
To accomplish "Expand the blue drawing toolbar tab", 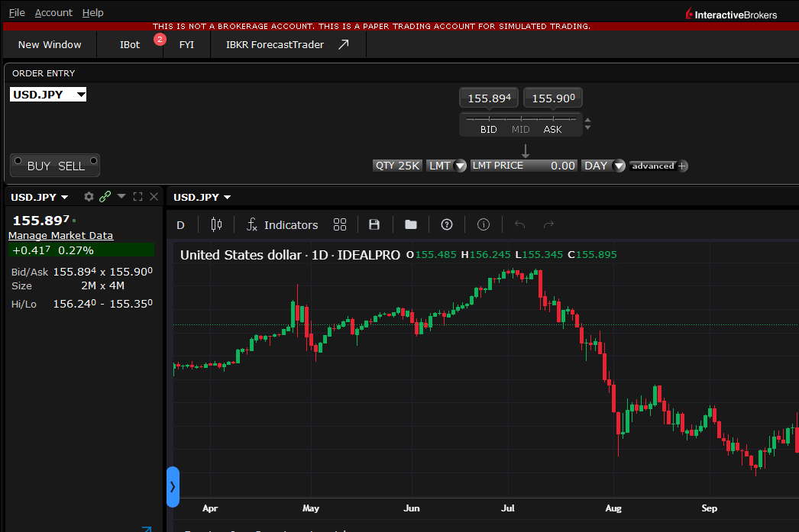I will (x=173, y=487).
